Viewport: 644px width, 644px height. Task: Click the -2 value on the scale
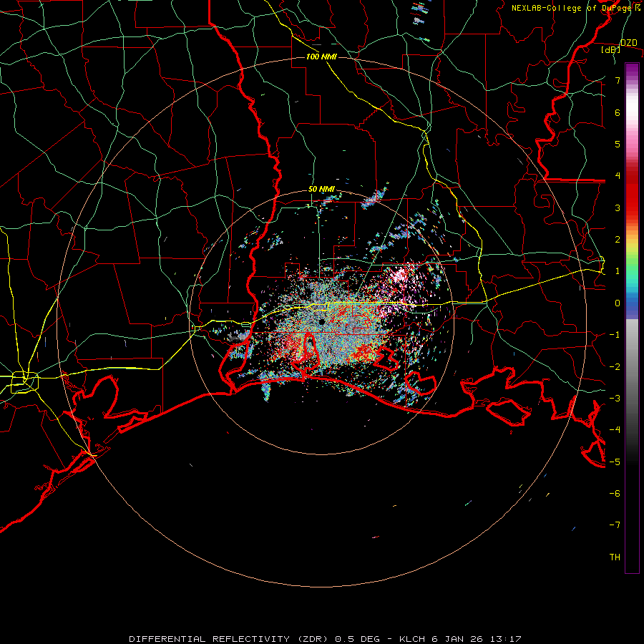click(x=615, y=367)
